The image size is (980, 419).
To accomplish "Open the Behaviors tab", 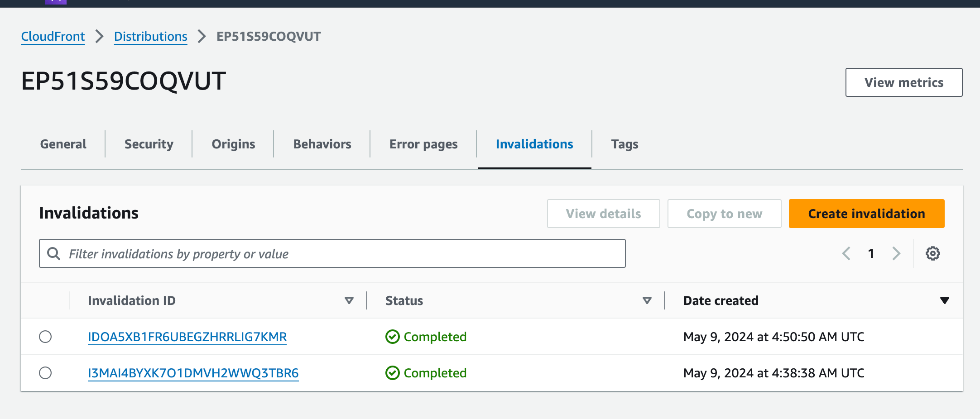I will pyautogui.click(x=322, y=144).
